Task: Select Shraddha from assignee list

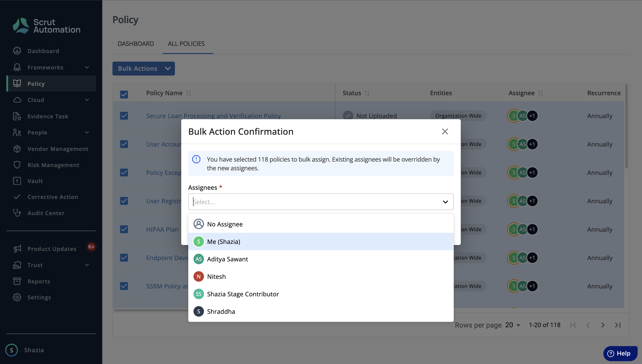Action: 321,312
